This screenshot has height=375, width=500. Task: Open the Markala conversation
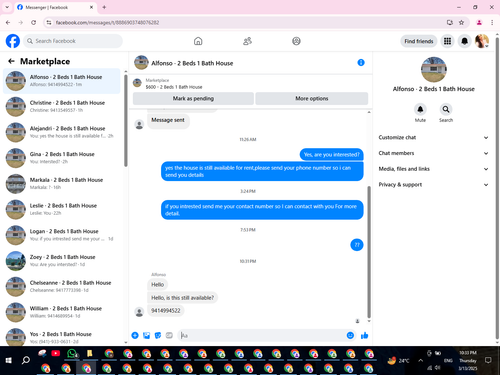(62, 183)
